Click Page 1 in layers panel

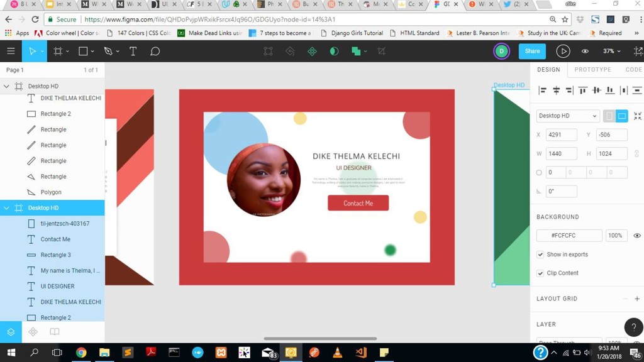point(15,70)
